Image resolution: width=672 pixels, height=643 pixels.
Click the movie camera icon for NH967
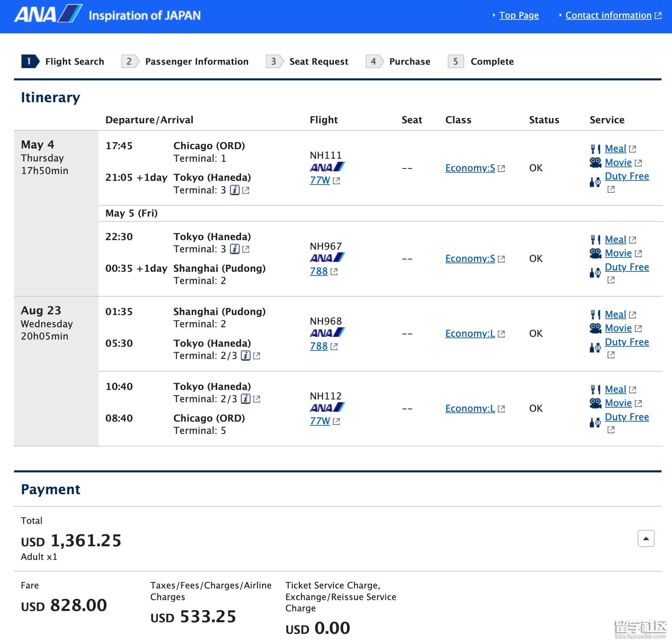click(595, 253)
